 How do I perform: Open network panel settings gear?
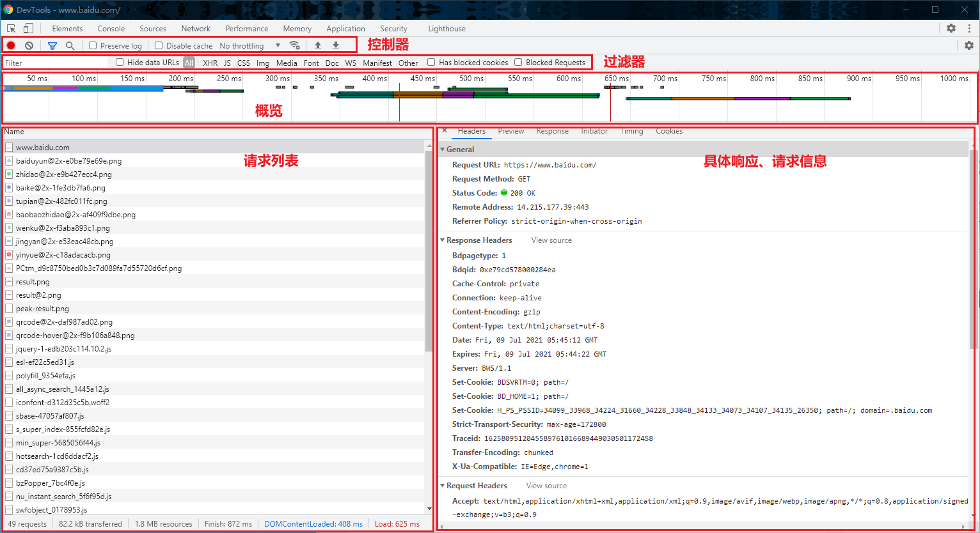pos(969,45)
